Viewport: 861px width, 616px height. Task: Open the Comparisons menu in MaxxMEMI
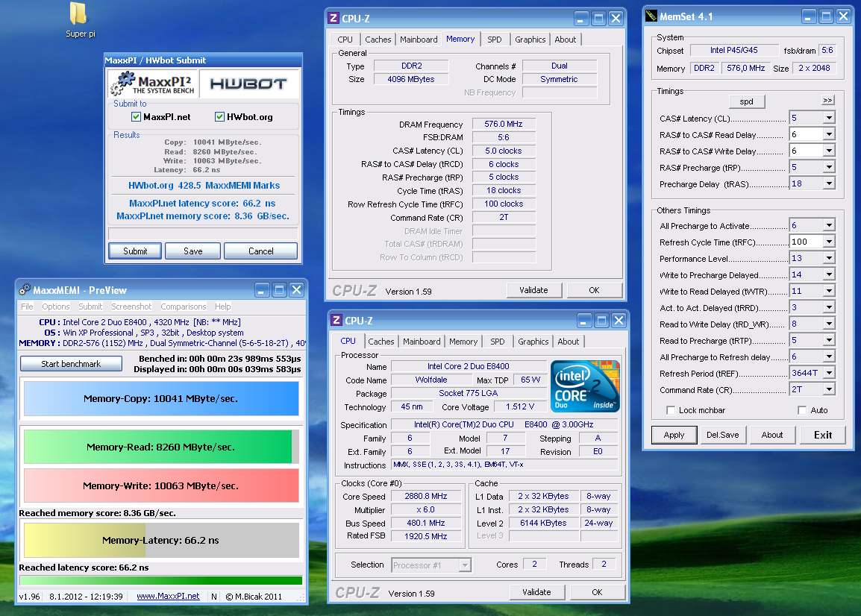(183, 307)
